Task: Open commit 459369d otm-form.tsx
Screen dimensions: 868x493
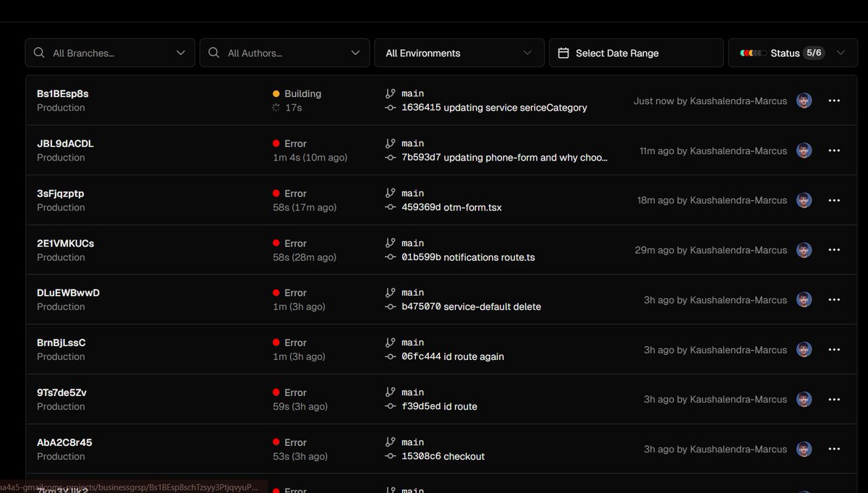Action: (x=451, y=207)
